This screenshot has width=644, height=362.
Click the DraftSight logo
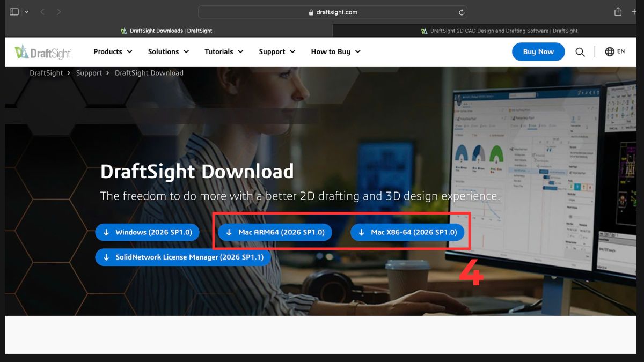point(43,52)
